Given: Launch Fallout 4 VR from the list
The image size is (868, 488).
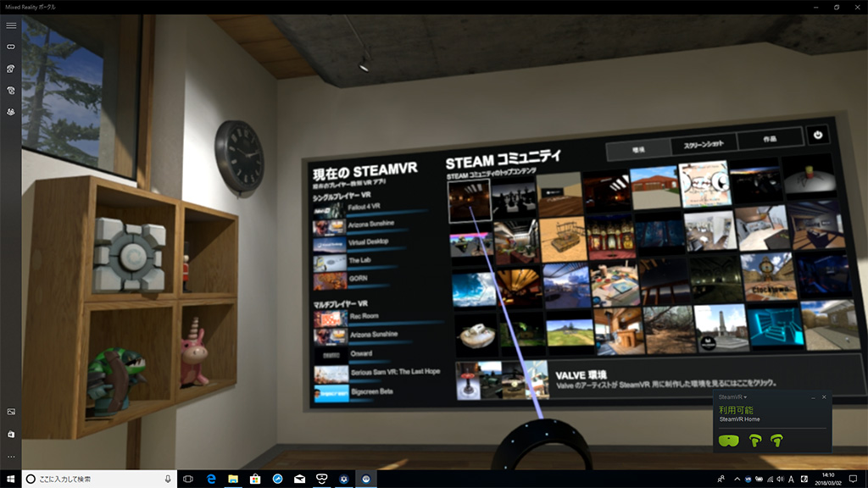Looking at the screenshot, I should pyautogui.click(x=370, y=209).
